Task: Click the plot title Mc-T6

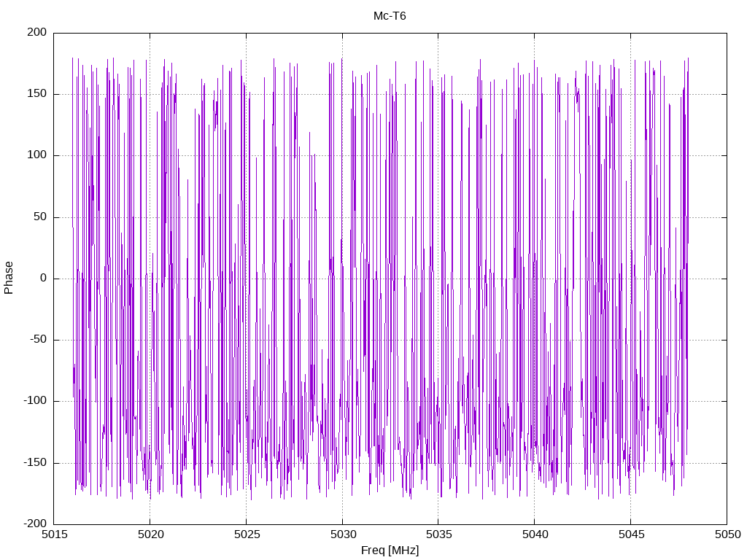Action: click(390, 16)
